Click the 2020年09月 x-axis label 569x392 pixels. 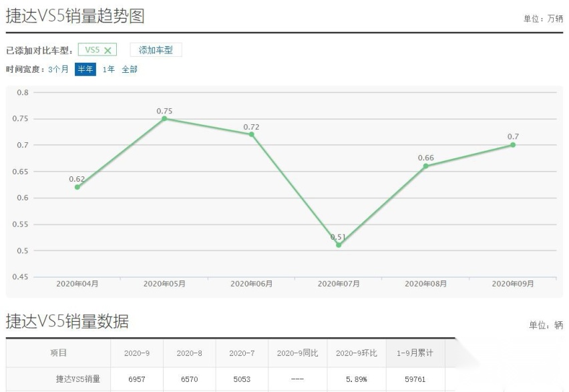coord(513,284)
